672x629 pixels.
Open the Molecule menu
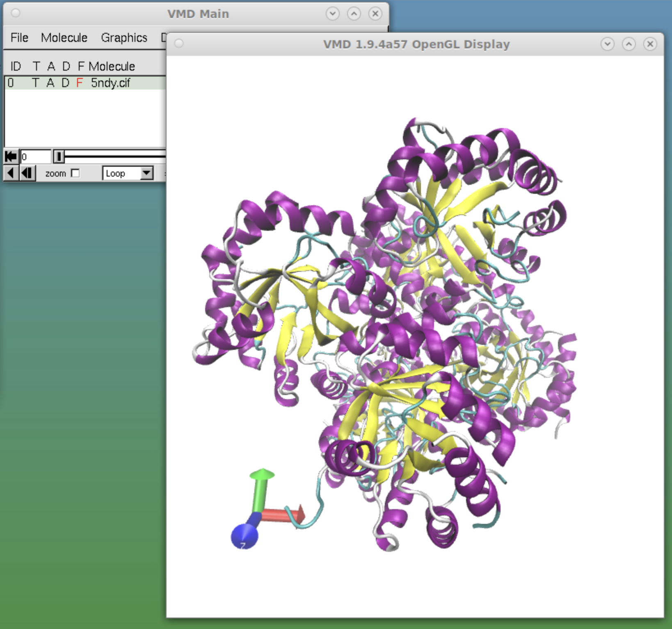64,37
